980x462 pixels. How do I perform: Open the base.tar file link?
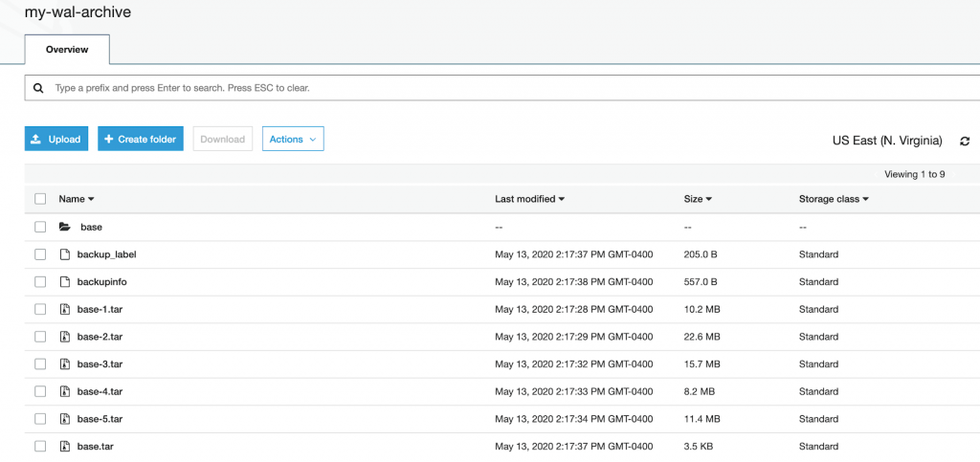click(x=96, y=447)
